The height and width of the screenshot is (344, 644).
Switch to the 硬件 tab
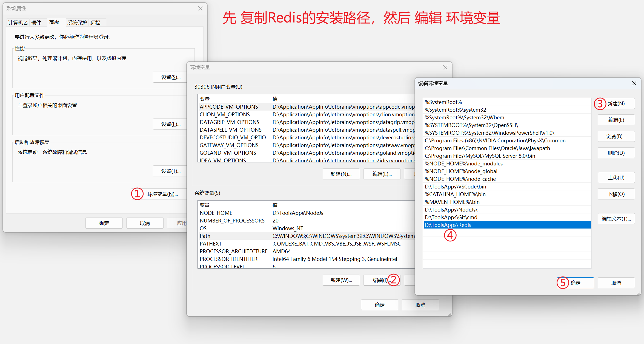(36, 22)
